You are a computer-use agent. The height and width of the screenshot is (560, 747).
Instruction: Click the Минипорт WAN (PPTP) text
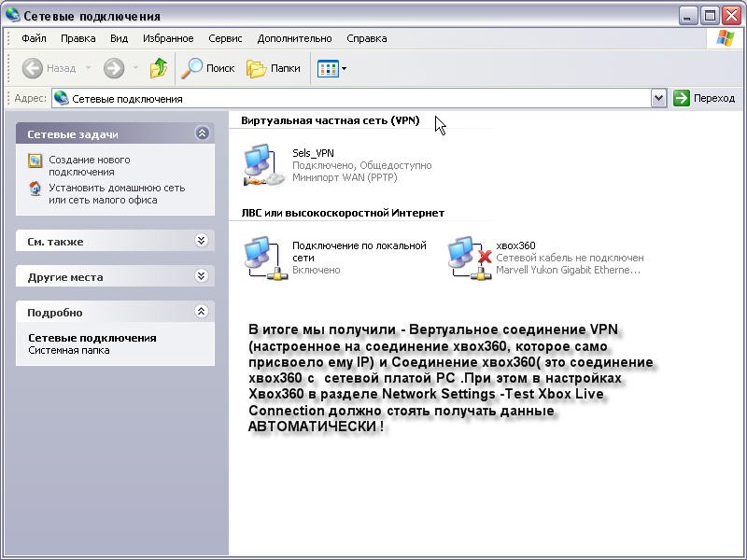pyautogui.click(x=345, y=177)
